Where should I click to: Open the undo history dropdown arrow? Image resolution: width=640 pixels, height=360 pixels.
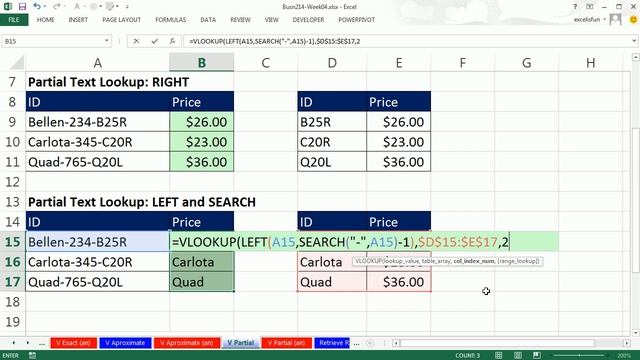click(x=44, y=7)
